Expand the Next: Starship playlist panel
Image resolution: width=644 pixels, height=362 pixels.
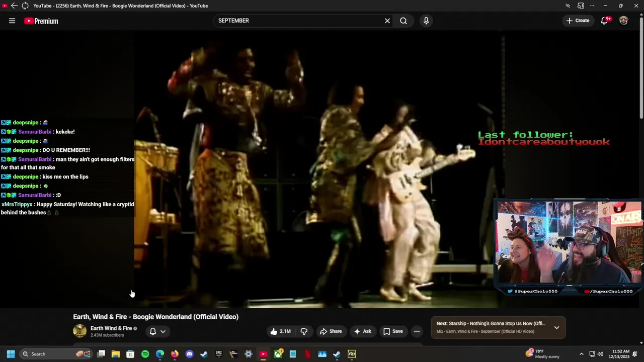(x=556, y=327)
